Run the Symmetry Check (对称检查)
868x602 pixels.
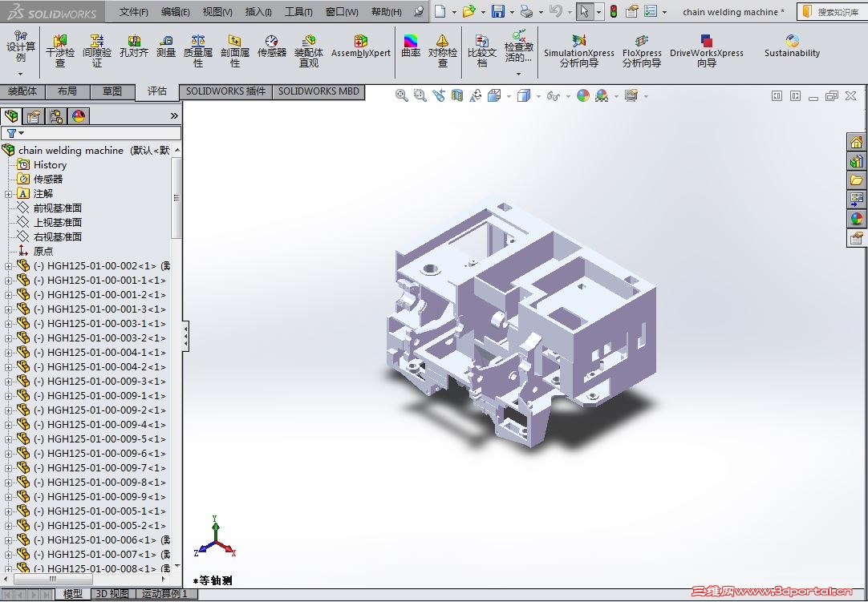point(443,51)
